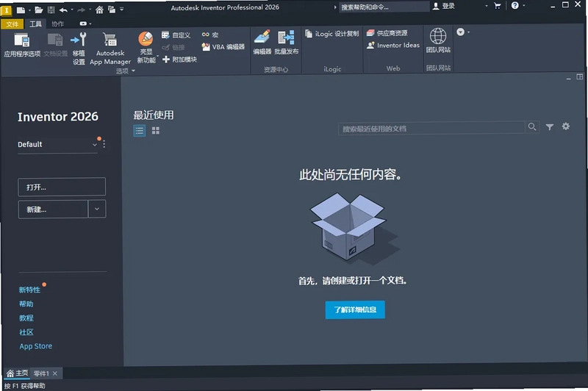The width and height of the screenshot is (588, 391).
Task: Click 了解详细信息 (Learn more) button
Action: click(x=355, y=309)
